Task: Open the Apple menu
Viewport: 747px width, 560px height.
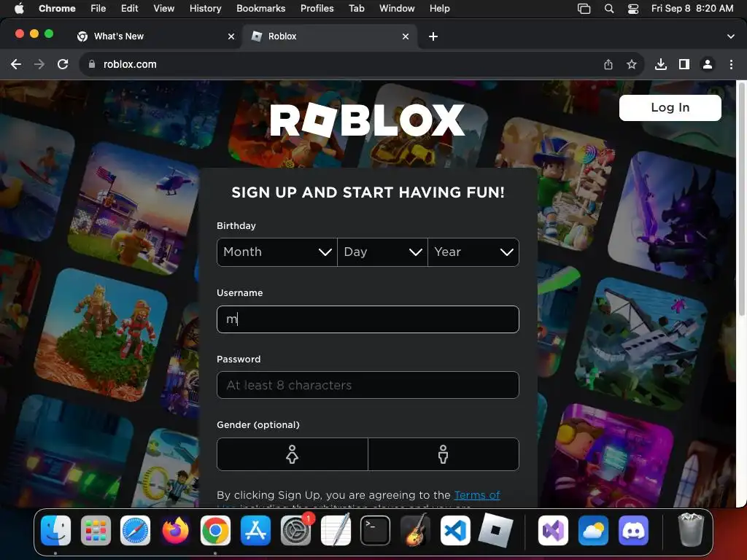Action: 19,9
